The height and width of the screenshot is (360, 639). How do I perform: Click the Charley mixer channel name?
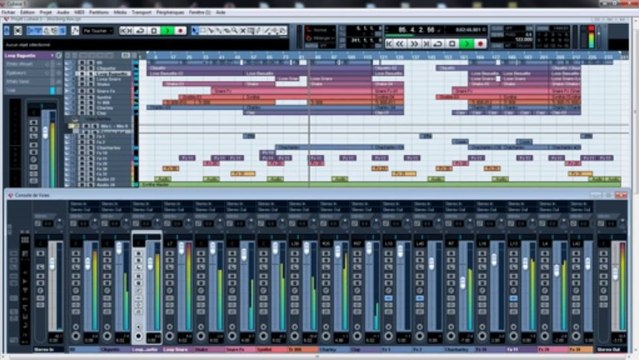pos(329,349)
